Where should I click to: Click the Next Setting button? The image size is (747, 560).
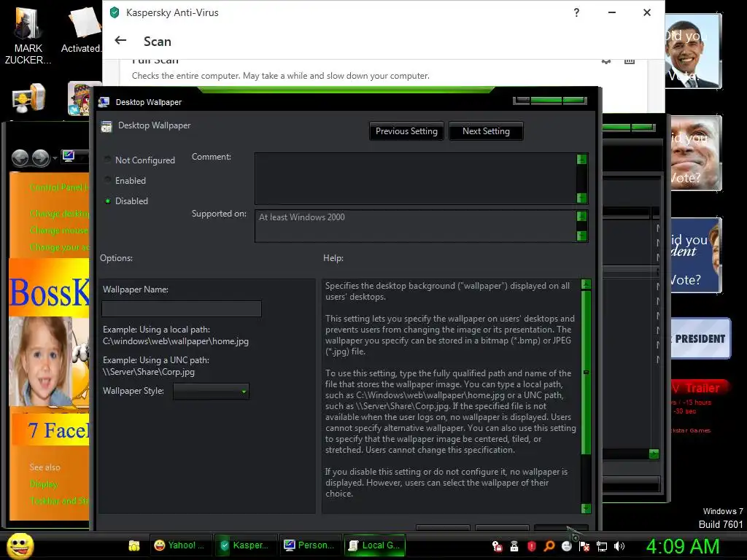486,131
